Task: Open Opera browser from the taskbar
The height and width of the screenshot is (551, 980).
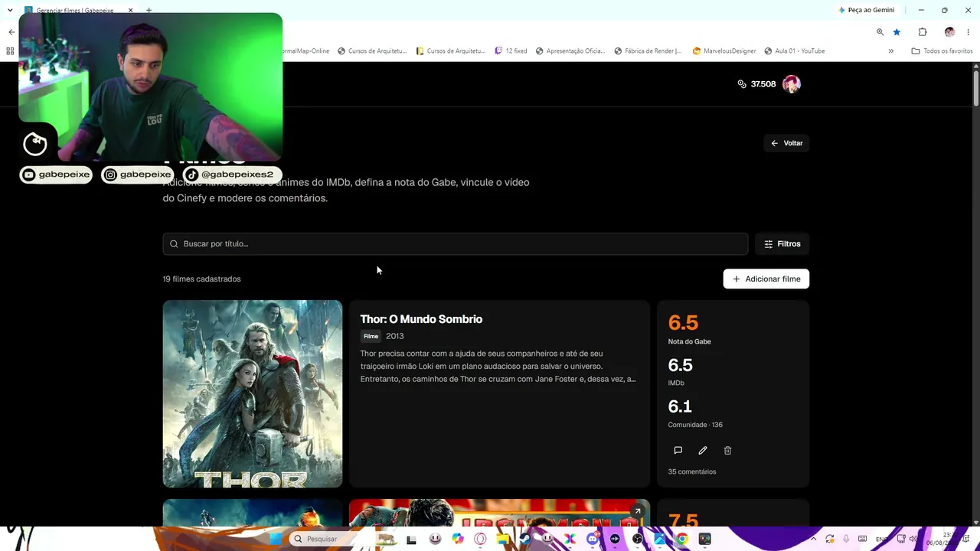Action: tap(480, 539)
